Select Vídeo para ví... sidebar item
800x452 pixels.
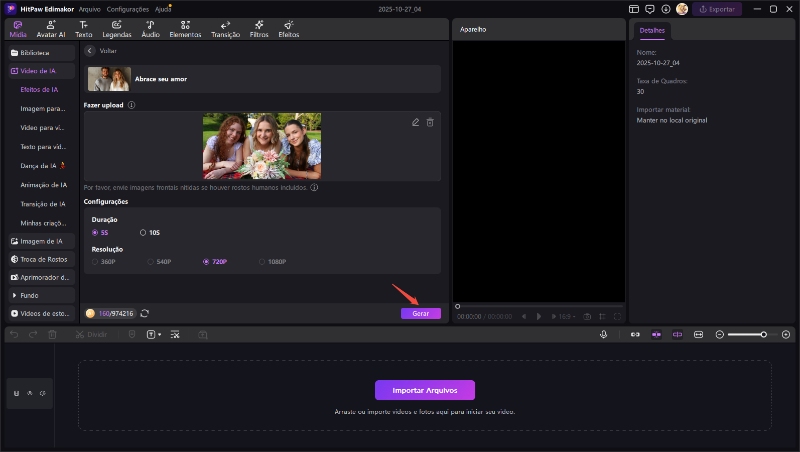(x=42, y=128)
